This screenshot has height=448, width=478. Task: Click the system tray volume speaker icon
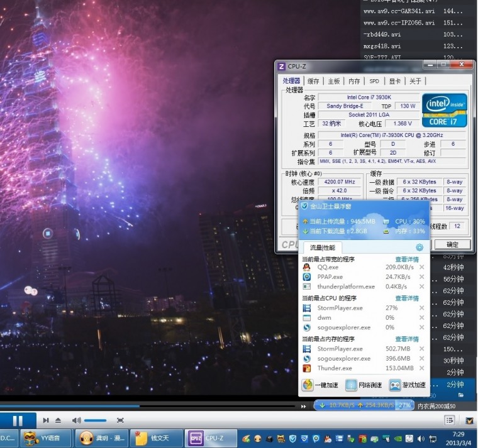click(x=421, y=439)
